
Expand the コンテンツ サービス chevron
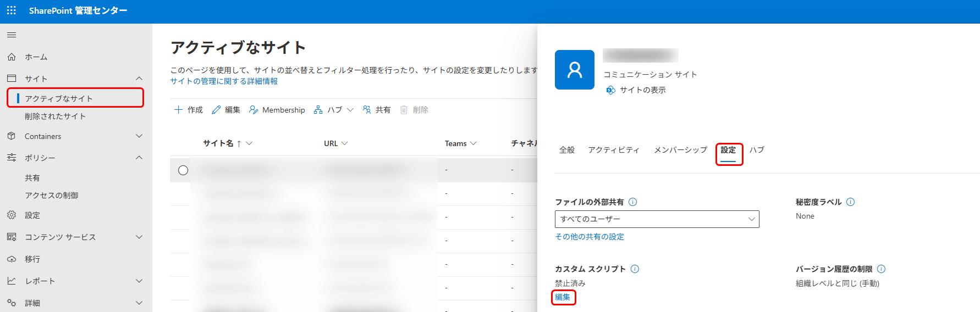139,237
